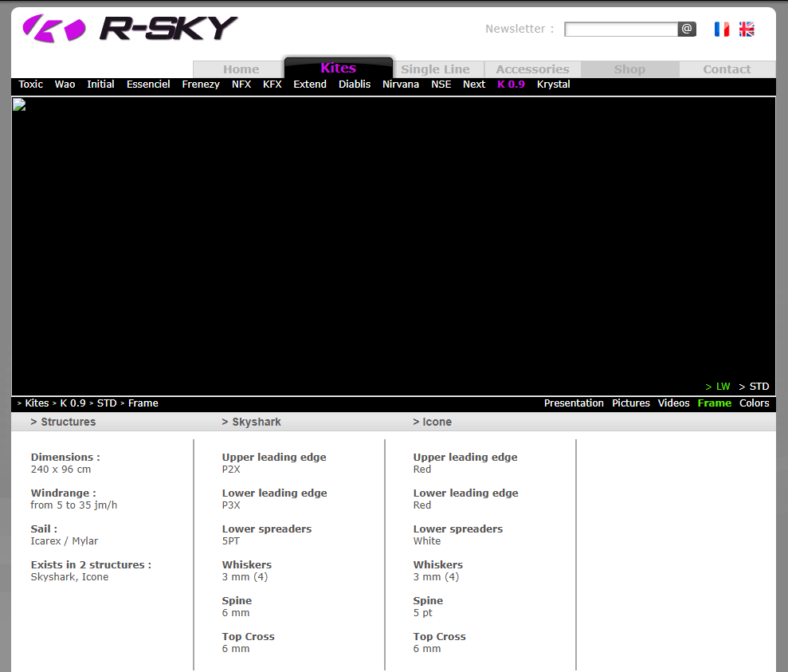View the Pictures section
788x672 pixels.
tap(631, 403)
